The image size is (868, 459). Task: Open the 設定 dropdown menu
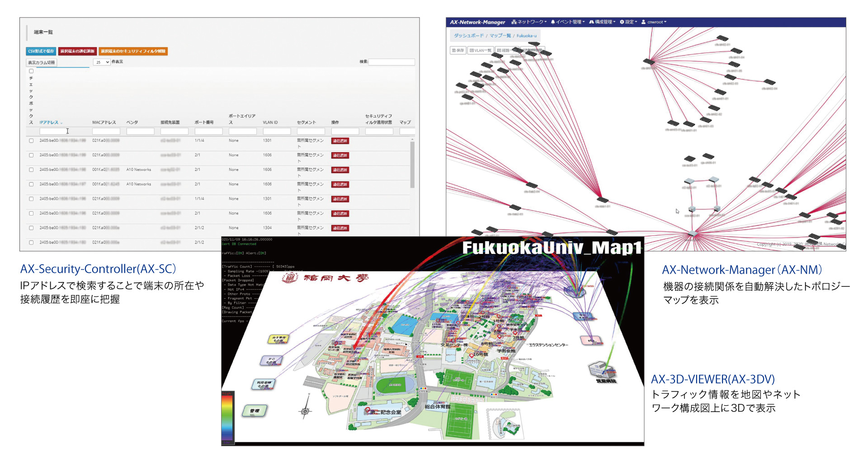(628, 22)
